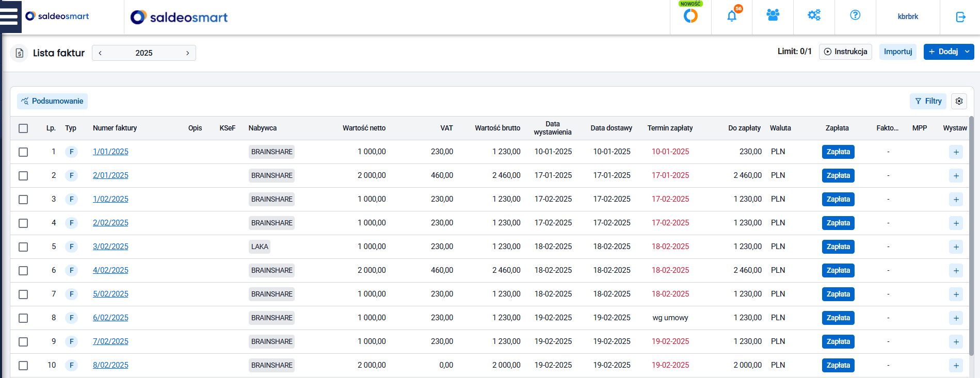This screenshot has height=378, width=980.
Task: Open the Nowość news ring icon
Action: coord(690,16)
